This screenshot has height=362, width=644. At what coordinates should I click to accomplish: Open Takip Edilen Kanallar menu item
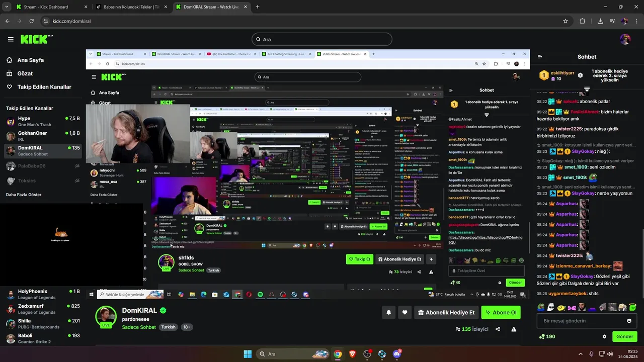(39, 87)
